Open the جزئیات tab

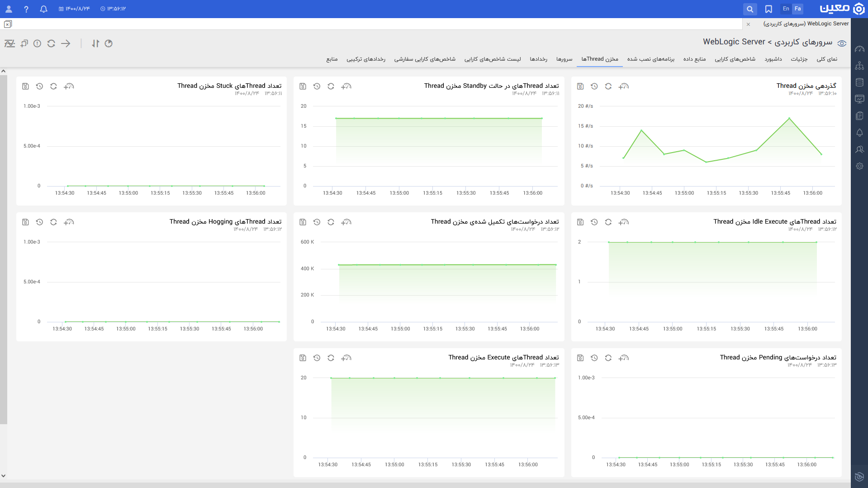pos(799,59)
